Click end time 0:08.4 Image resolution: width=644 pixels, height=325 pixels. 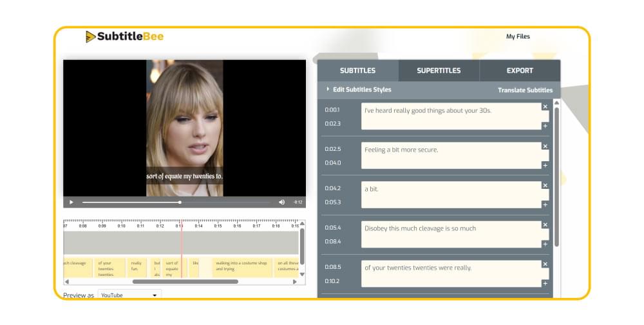click(333, 241)
